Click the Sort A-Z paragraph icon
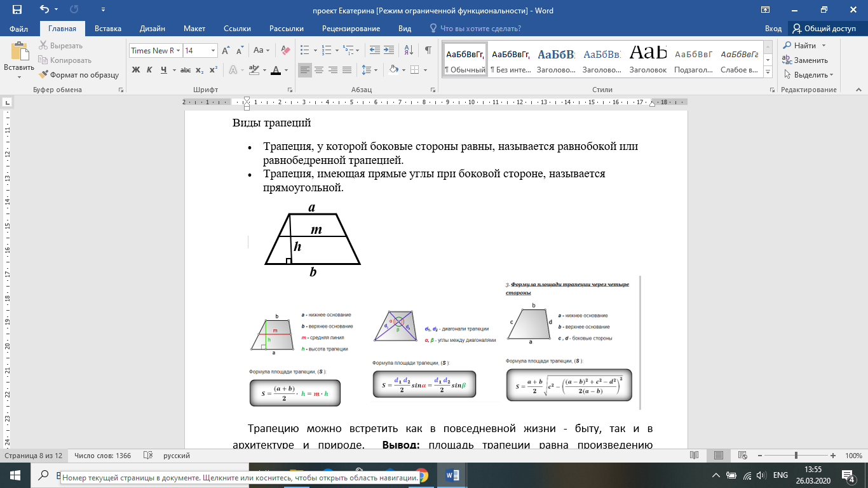This screenshot has height=488, width=868. (x=409, y=50)
